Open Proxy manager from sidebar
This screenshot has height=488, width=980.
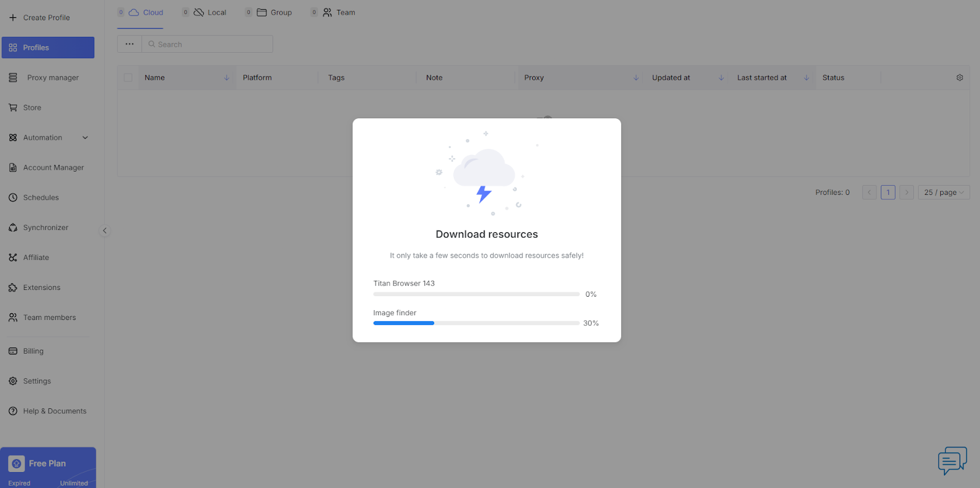(x=53, y=78)
